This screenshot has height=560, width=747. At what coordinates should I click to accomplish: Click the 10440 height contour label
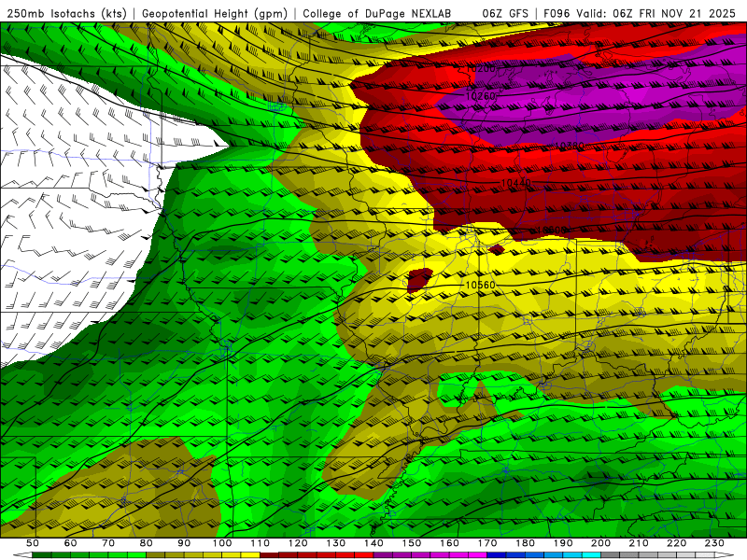516,183
